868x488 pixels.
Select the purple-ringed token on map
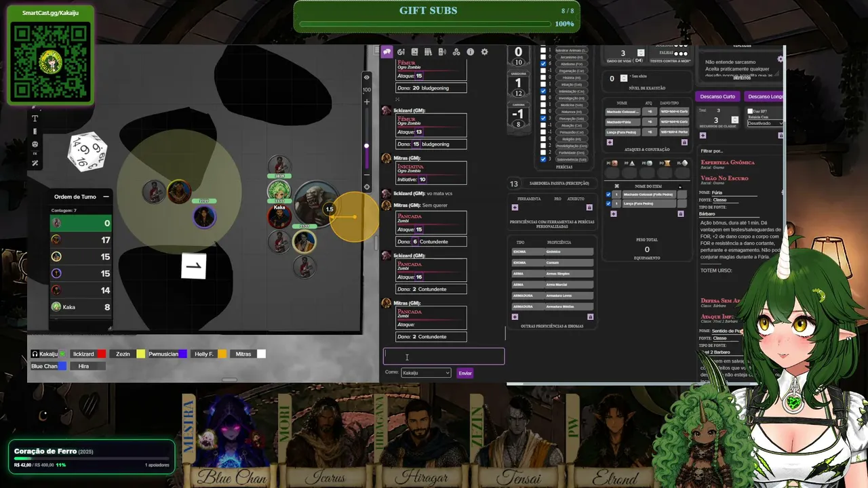click(x=204, y=217)
